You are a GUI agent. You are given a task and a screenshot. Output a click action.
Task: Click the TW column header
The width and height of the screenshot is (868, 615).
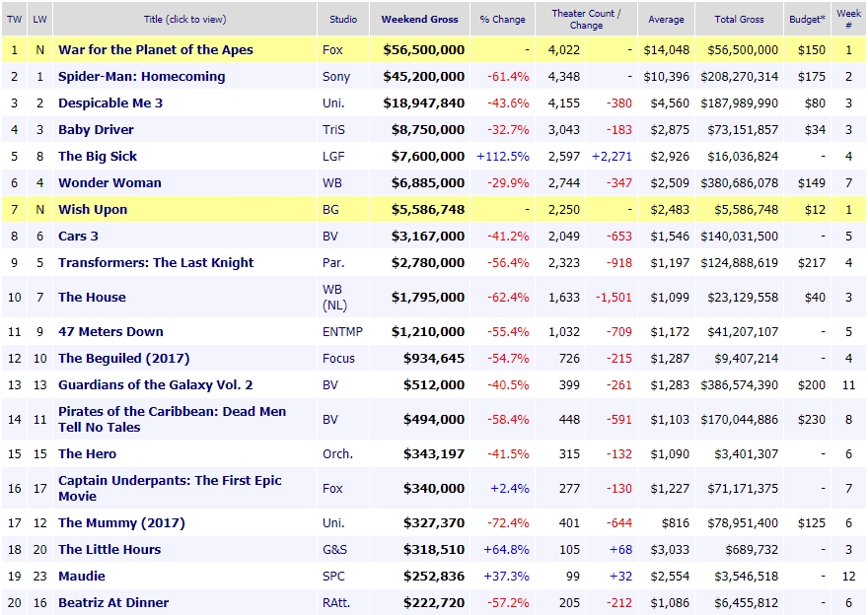pos(15,20)
